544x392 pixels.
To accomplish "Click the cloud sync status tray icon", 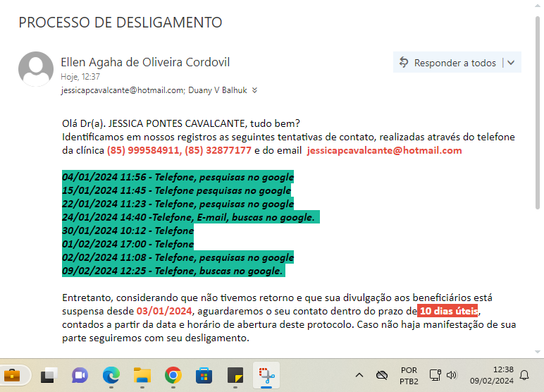I will coord(382,375).
